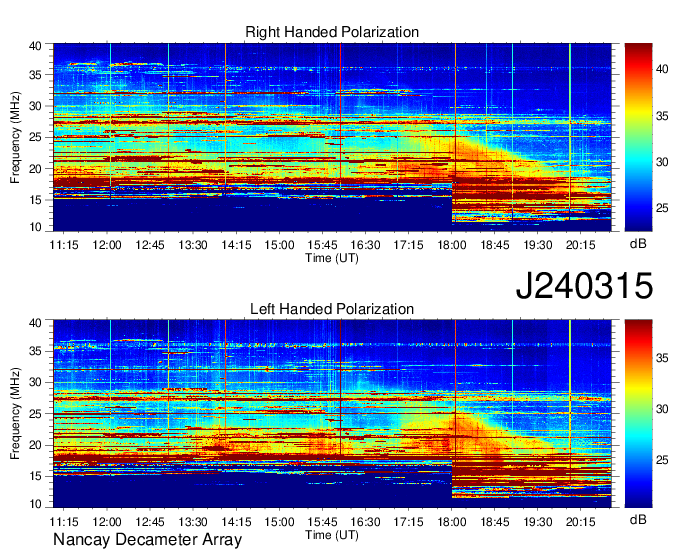This screenshot has width=680, height=552.
Task: Click the 20:15 tick label on bottom plot
Action: (x=581, y=522)
